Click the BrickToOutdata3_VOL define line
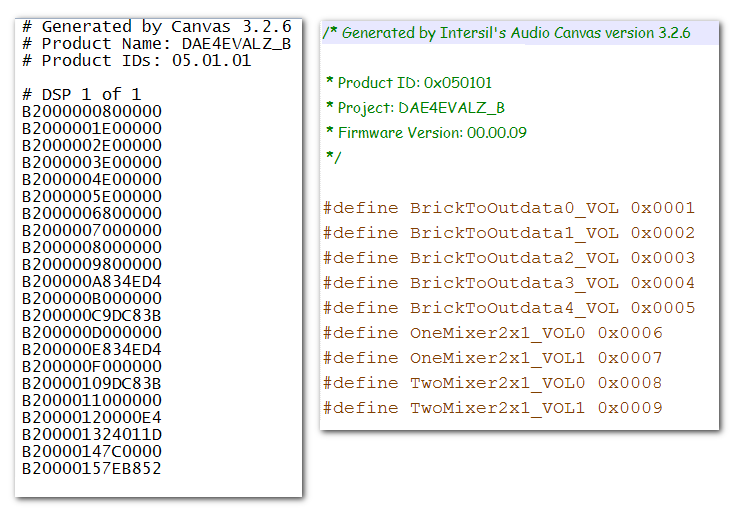The height and width of the screenshot is (517, 742). pos(508,283)
